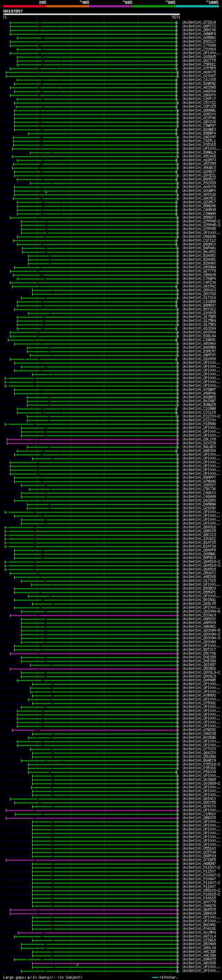Image resolution: width=222 pixels, height=980 pixels.
Task: Select hit label UniRef100_Q1K909
Action: pos(199,359)
